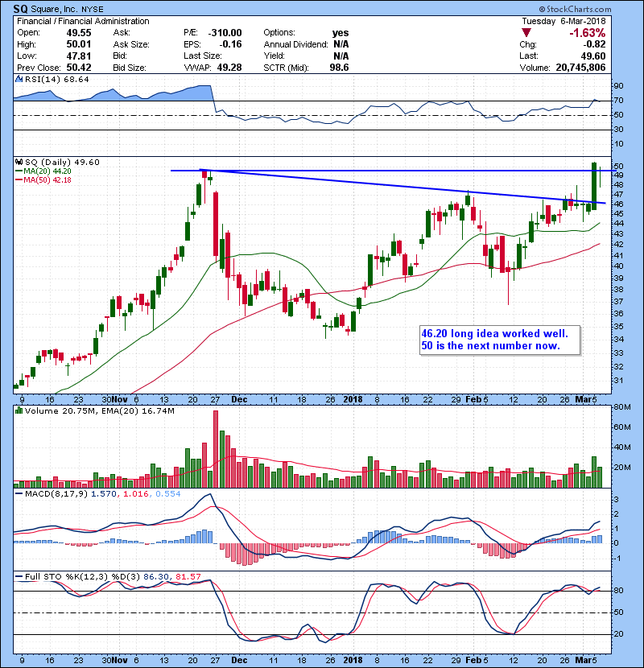This screenshot has height=668, width=644.
Task: Click the RSI area-chart icon beside RSI(14)
Action: coord(19,79)
